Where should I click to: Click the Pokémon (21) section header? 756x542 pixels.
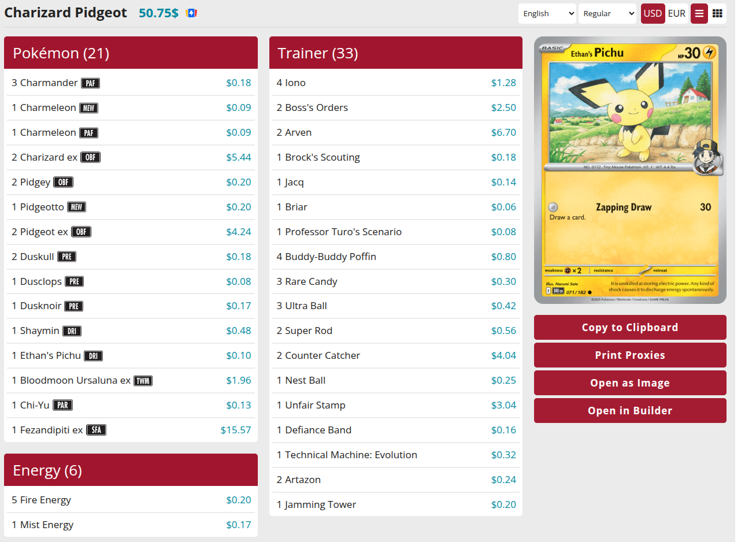(131, 53)
